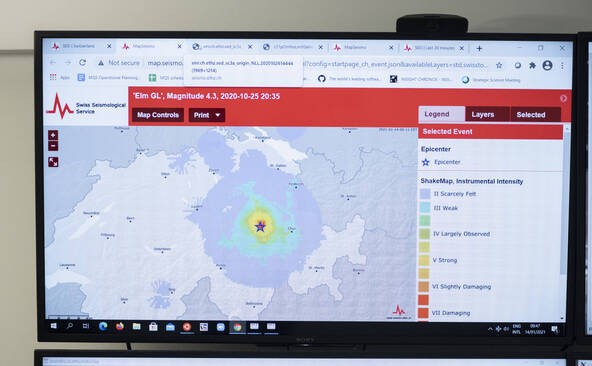This screenshot has width=592, height=366.
Task: Select the first SED Switzerland browser tab
Action: (82, 46)
